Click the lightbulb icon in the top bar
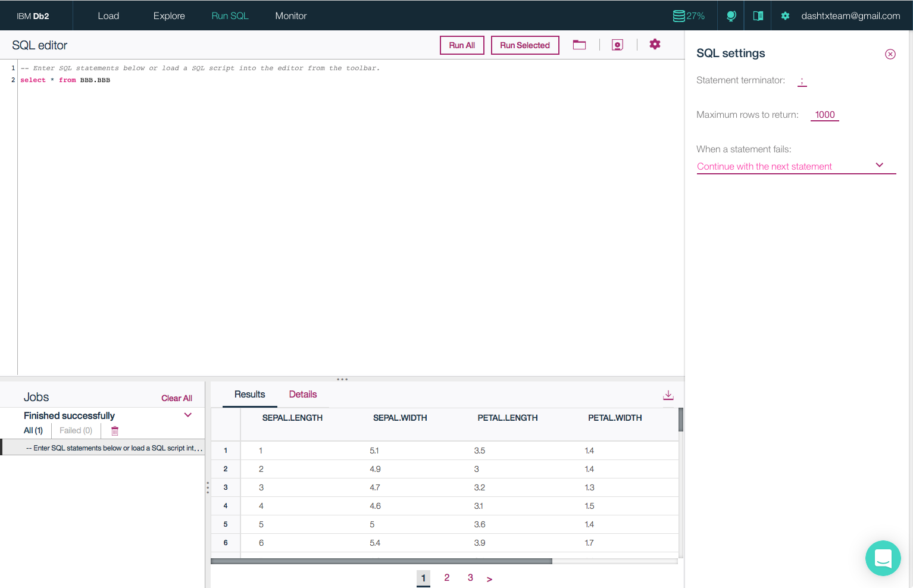913x588 pixels. tap(731, 16)
